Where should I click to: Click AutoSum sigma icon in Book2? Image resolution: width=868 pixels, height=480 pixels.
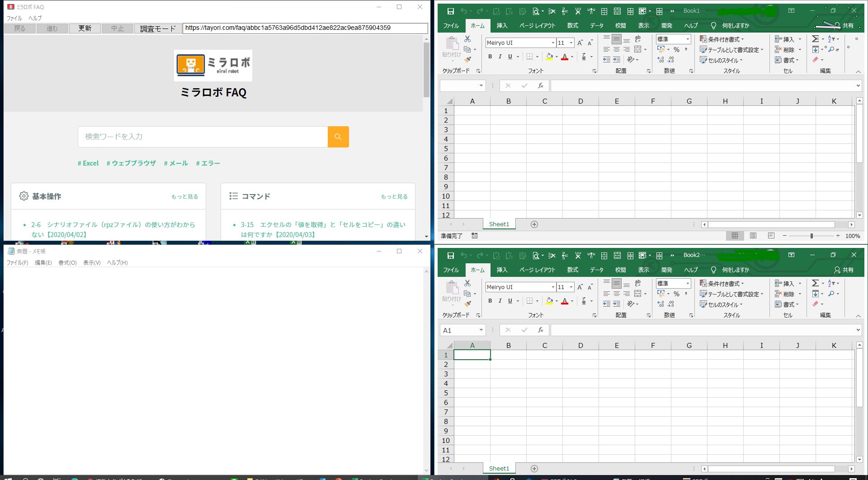tap(815, 283)
